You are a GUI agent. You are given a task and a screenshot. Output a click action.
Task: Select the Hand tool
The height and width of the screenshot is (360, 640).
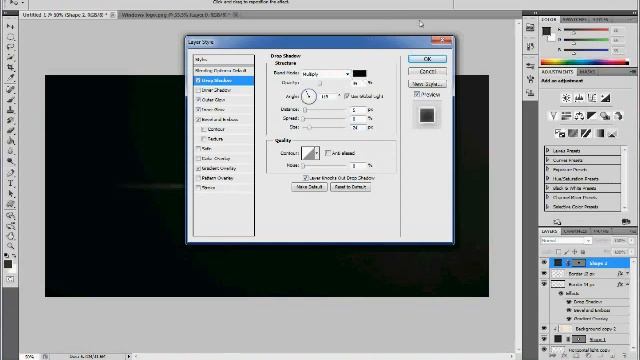tap(11, 236)
